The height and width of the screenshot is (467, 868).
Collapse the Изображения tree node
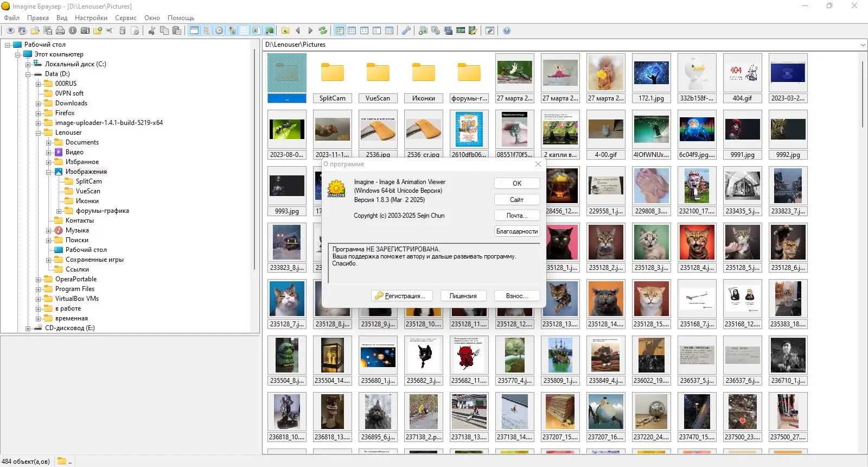(49, 172)
